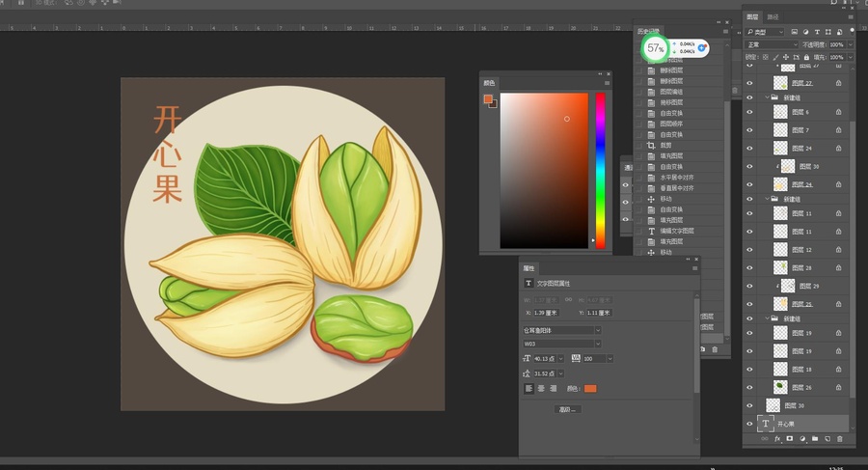Click the History panel trash icon
The image size is (868, 470).
tap(715, 349)
